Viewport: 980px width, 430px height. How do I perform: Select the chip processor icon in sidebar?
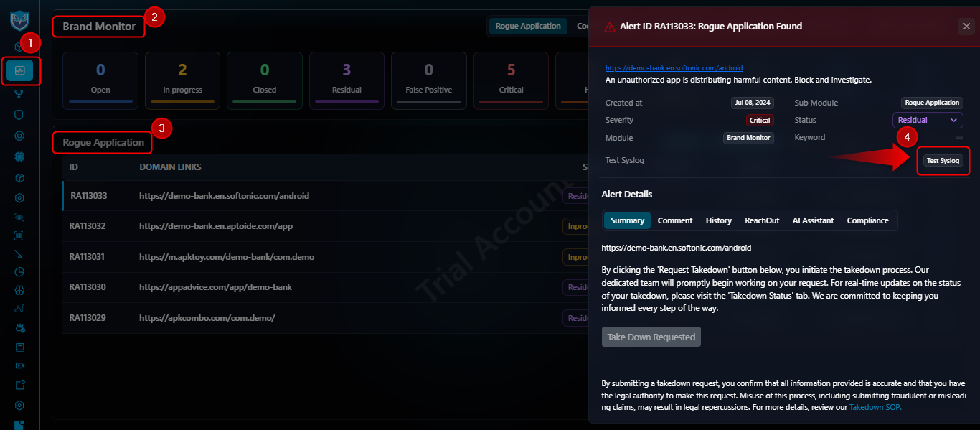tap(19, 156)
